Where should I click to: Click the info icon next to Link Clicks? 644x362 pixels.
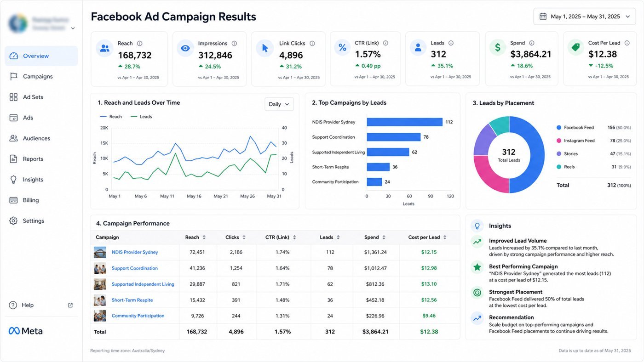tap(312, 43)
